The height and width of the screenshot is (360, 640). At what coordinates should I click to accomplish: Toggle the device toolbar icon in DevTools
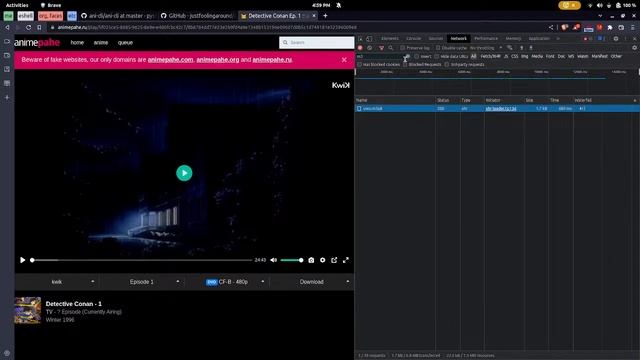pyautogui.click(x=369, y=39)
